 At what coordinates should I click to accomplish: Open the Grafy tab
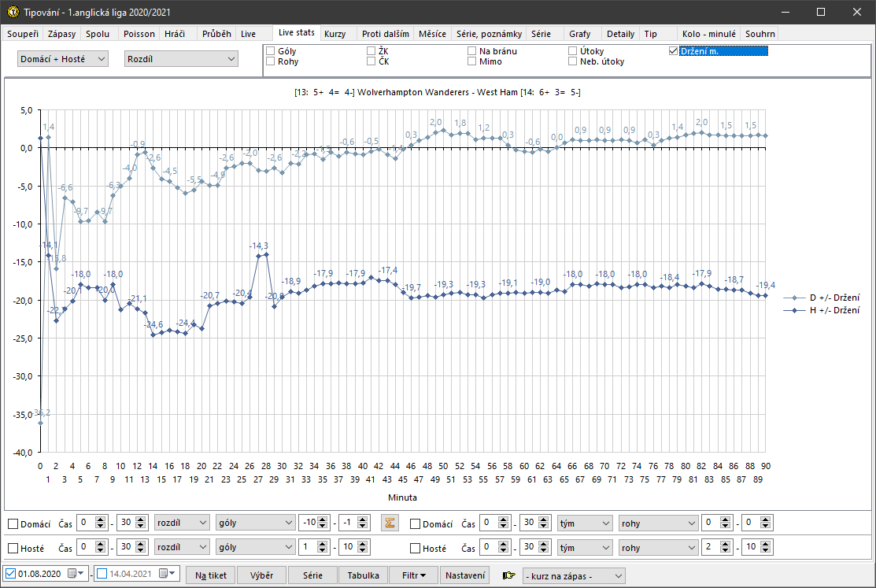[x=579, y=34]
